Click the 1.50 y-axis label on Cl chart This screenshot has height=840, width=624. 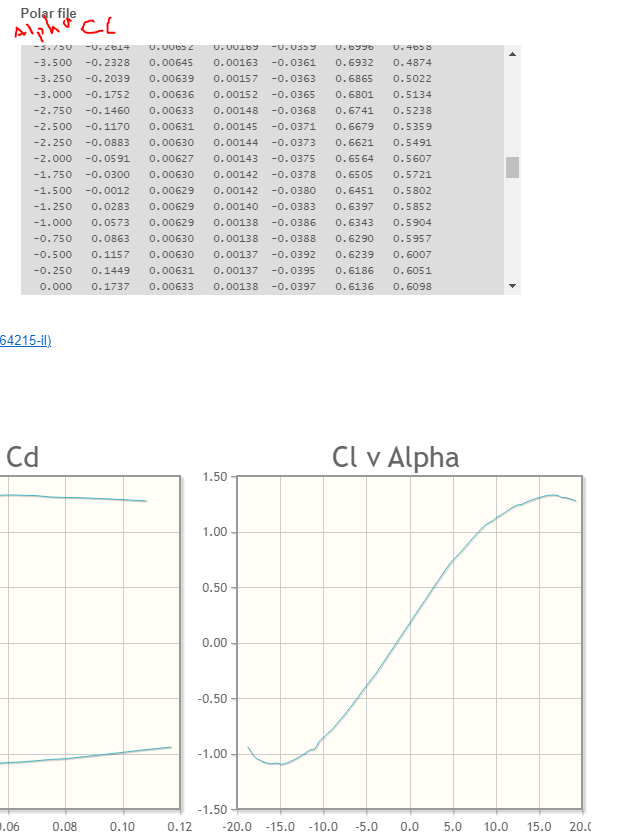tap(215, 477)
